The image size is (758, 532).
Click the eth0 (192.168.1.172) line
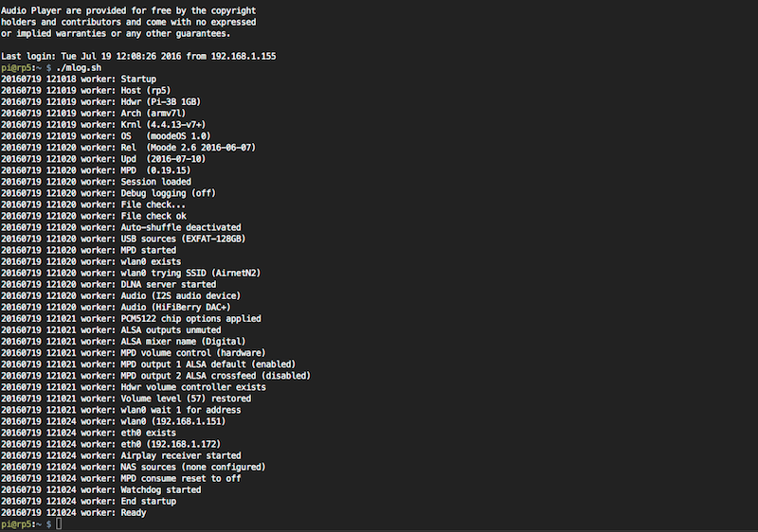(x=111, y=444)
